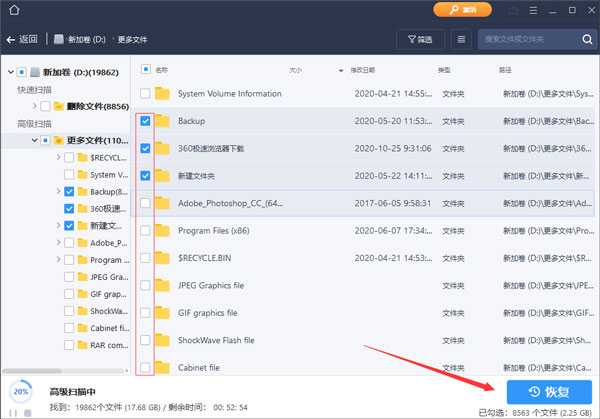This screenshot has width=600, height=419.
Task: Tick the Adobe_Photoshop_CC folder checkbox
Action: coord(147,203)
